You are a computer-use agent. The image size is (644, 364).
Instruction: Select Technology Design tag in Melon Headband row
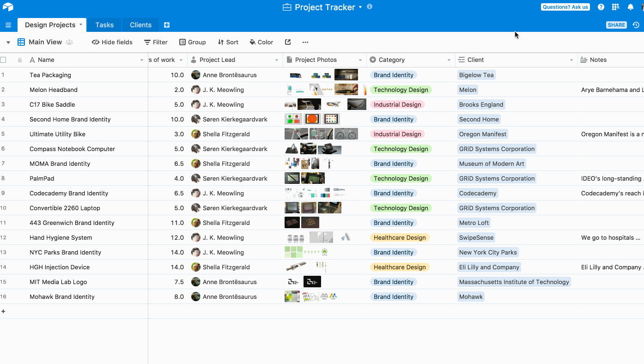(401, 90)
